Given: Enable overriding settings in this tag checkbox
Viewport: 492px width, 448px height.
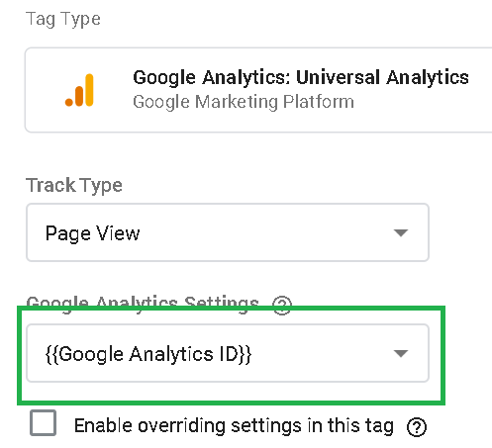Looking at the screenshot, I should [43, 422].
